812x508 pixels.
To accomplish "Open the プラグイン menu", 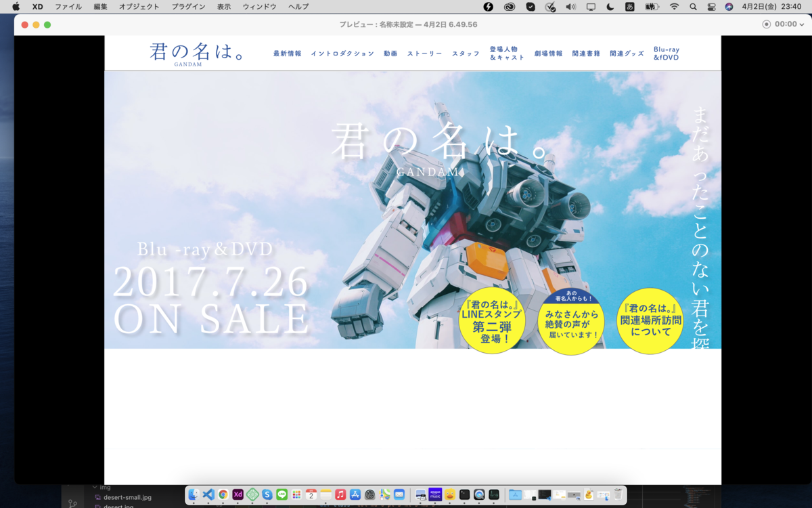I will [x=189, y=6].
